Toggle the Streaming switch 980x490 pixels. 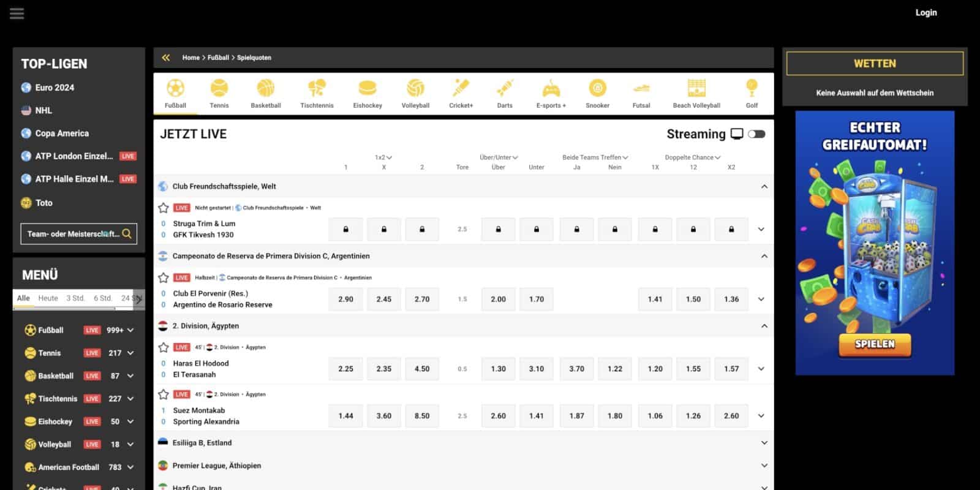(x=756, y=134)
